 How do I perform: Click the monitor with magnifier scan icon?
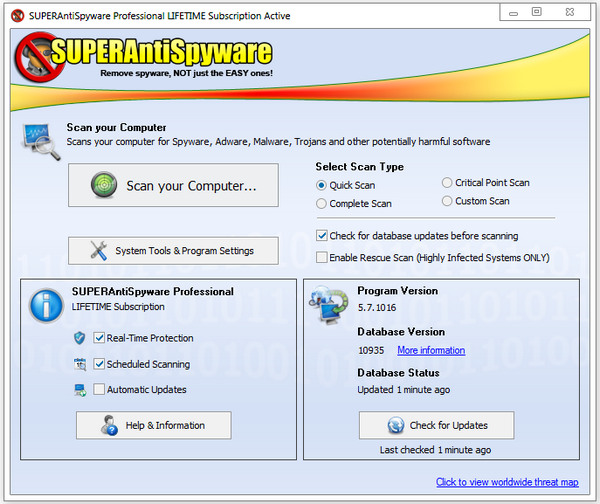click(x=41, y=141)
